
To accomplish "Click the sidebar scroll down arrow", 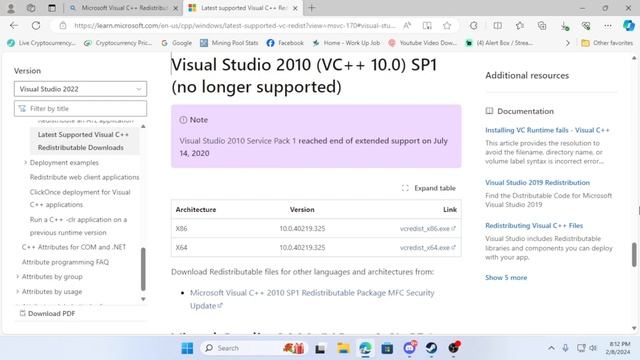I will (143, 299).
